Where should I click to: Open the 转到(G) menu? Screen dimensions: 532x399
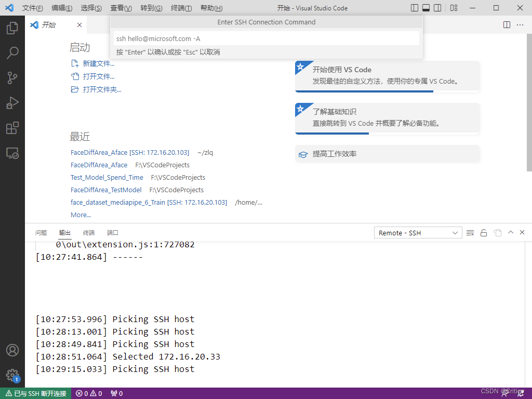tap(151, 8)
